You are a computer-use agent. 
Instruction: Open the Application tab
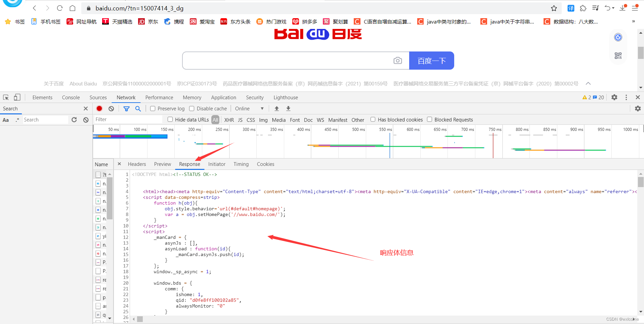point(224,97)
